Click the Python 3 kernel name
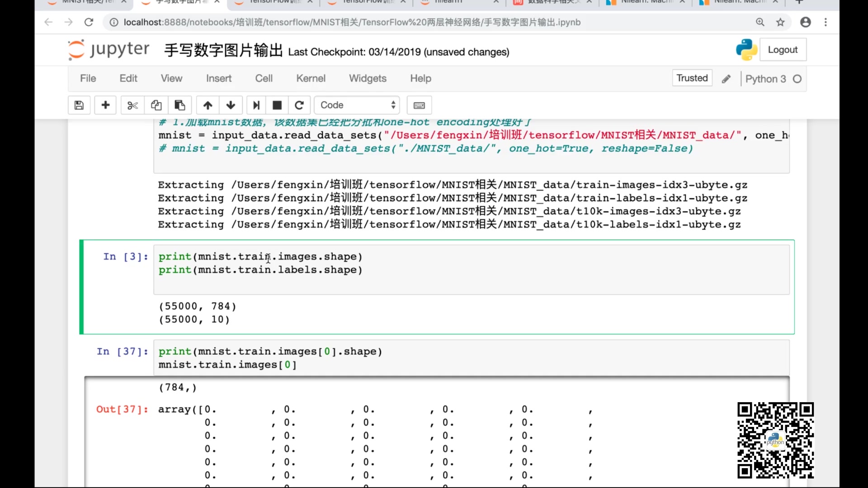 (766, 79)
